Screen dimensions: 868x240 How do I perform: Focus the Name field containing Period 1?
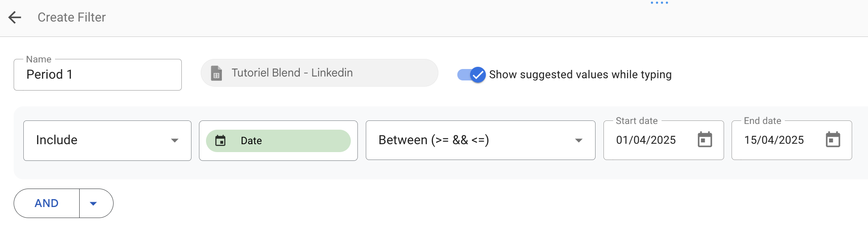(x=97, y=75)
